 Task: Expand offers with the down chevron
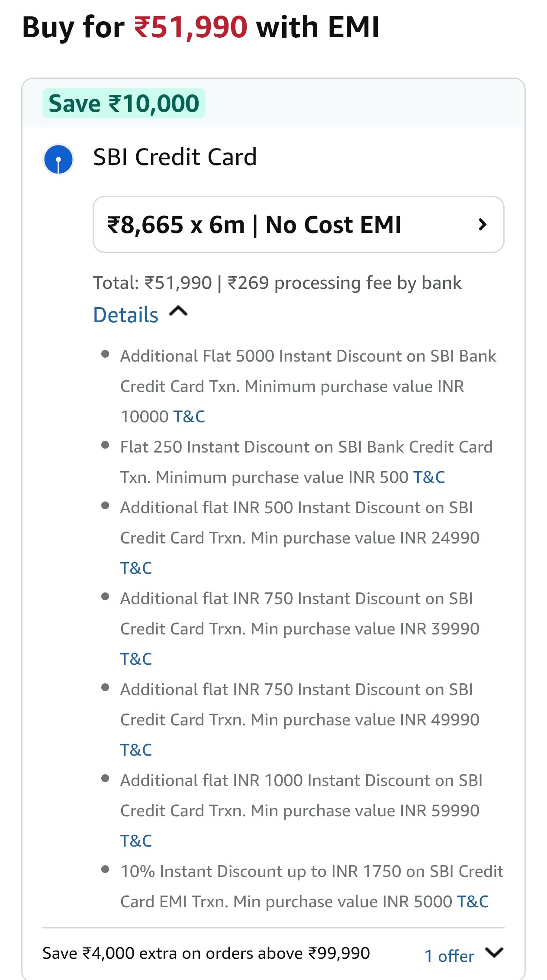[494, 952]
